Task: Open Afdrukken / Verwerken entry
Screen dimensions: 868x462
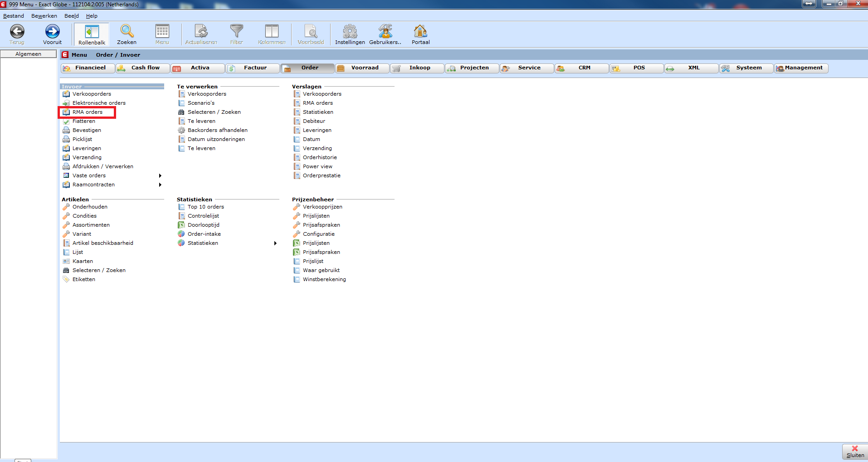Action: 103,166
